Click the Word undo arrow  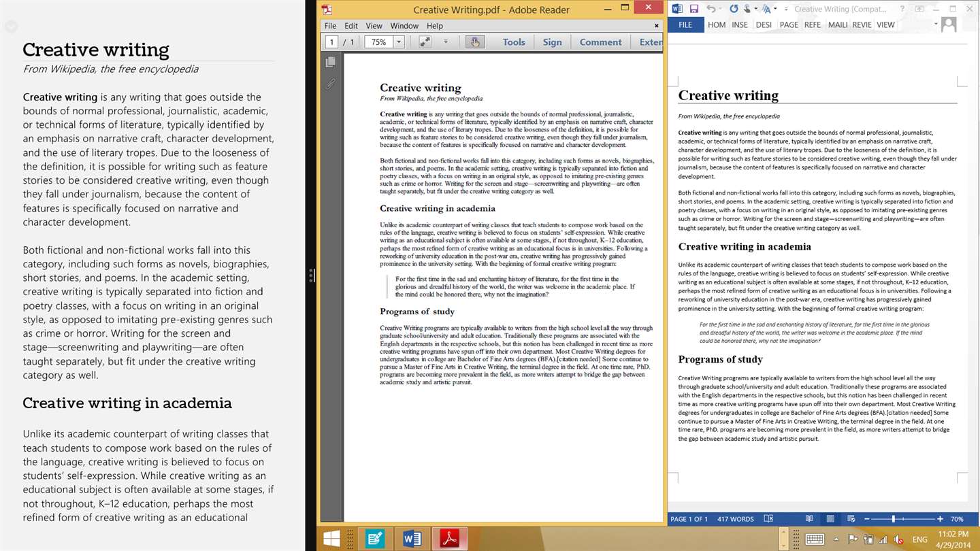(x=711, y=9)
